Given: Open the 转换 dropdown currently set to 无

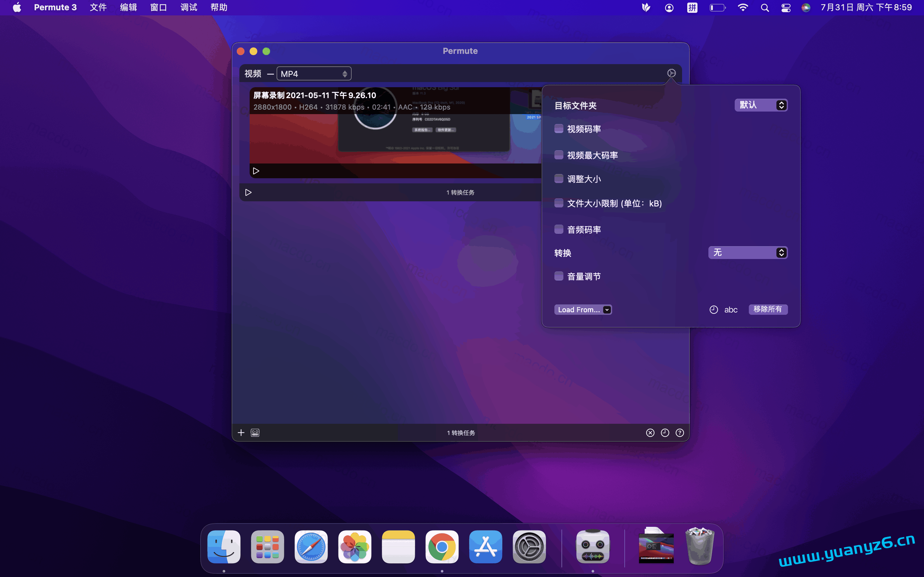Looking at the screenshot, I should (747, 252).
